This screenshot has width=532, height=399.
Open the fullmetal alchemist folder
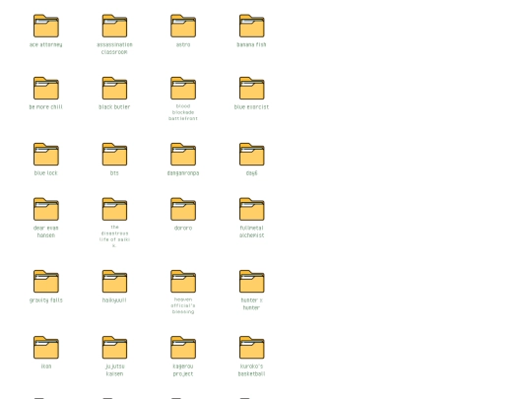point(252,209)
